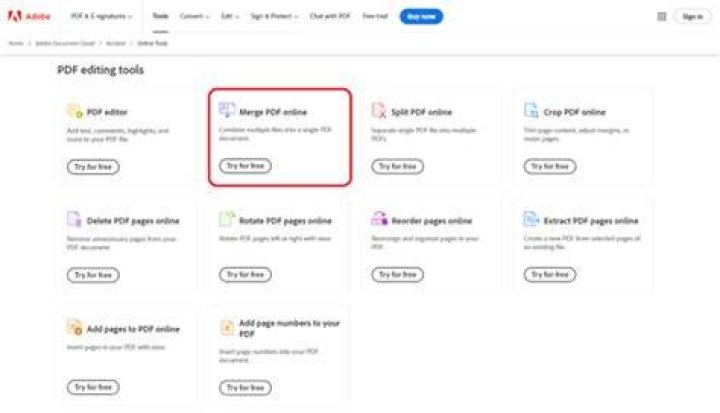Viewport: 720px width, 413px height.
Task: Click the Delete PDF pages icon
Action: coord(74,219)
